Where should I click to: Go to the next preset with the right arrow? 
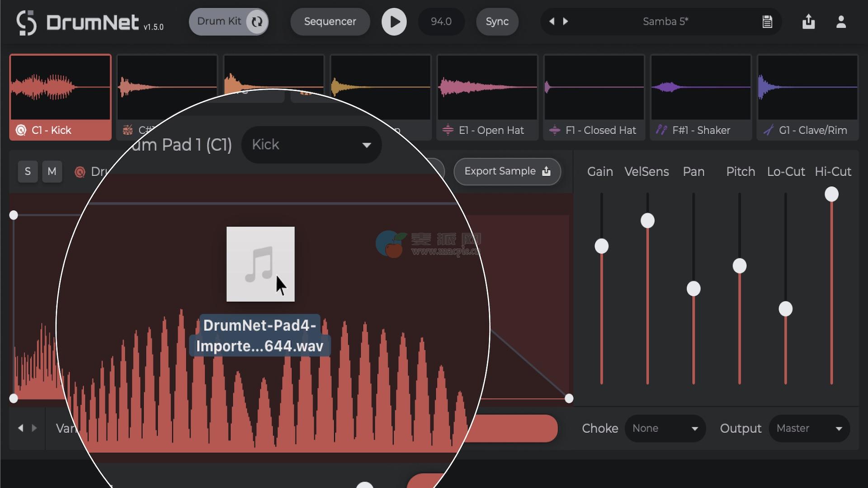pyautogui.click(x=566, y=21)
